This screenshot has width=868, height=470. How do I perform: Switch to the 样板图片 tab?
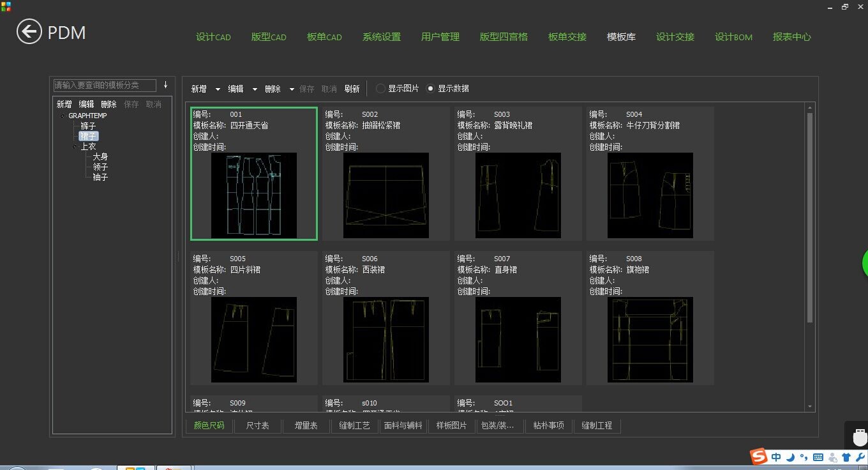coord(451,425)
